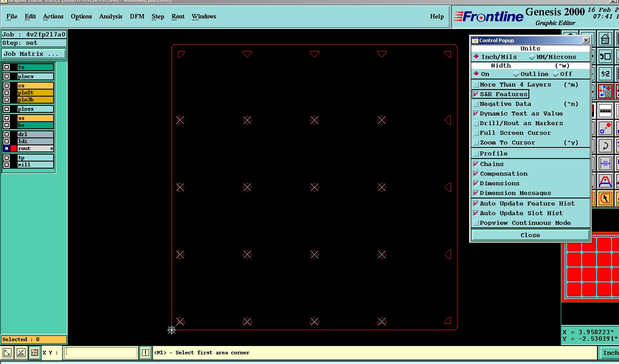Click the X Y coordinate input field
Viewport: 619px width, 364px height.
(101, 353)
